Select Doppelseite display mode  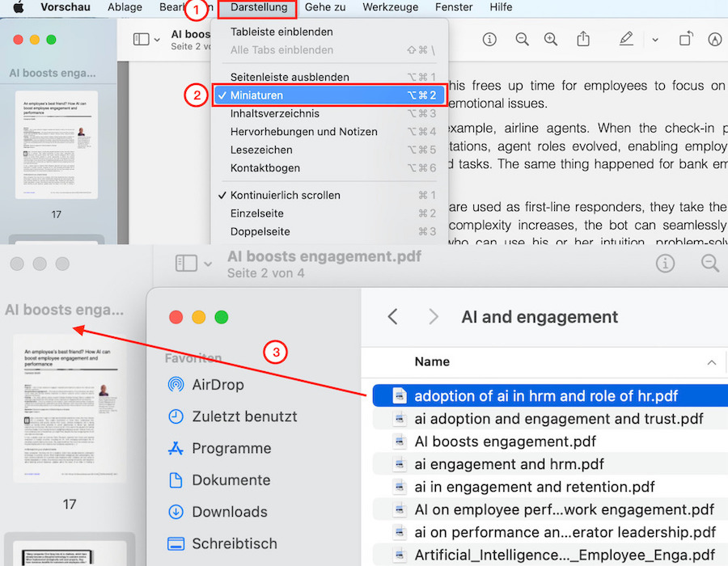(329, 231)
